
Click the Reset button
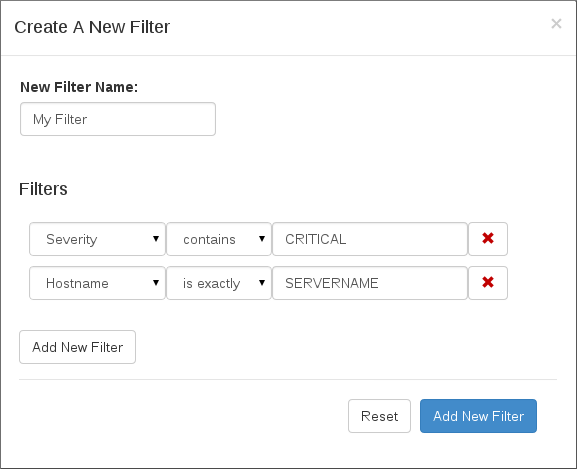click(x=379, y=416)
